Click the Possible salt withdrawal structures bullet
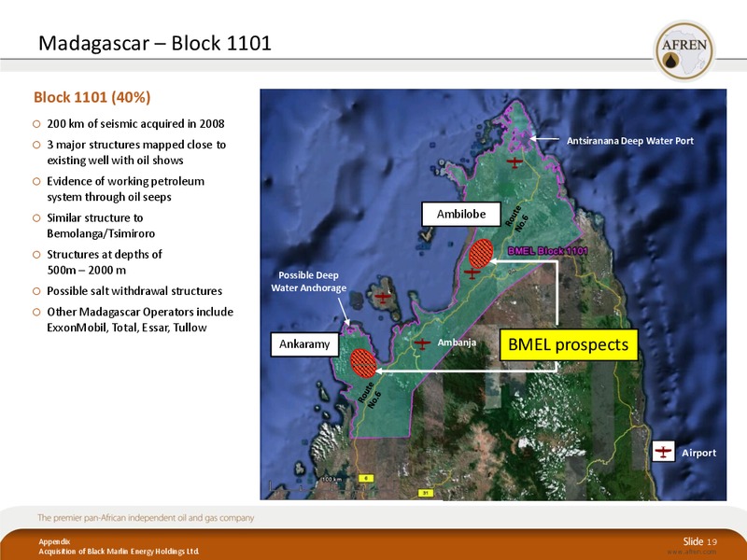This screenshot has height=560, width=747. point(134,291)
